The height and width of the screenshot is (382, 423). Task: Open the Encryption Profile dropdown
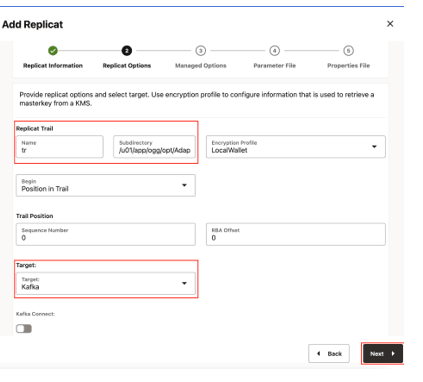tap(296, 147)
